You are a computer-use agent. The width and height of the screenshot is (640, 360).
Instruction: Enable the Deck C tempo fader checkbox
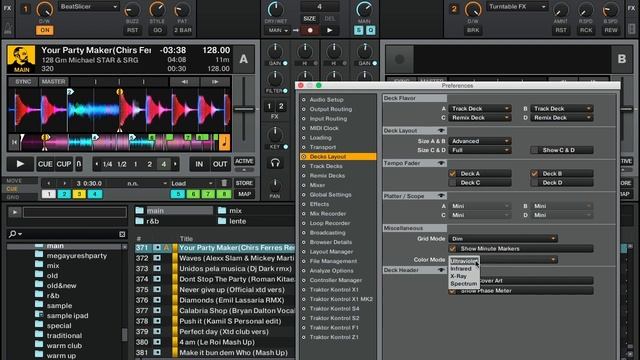(x=452, y=183)
